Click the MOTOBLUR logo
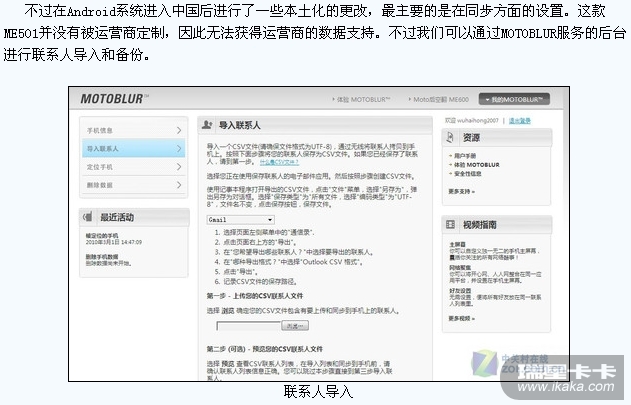The height and width of the screenshot is (405, 631). click(114, 99)
